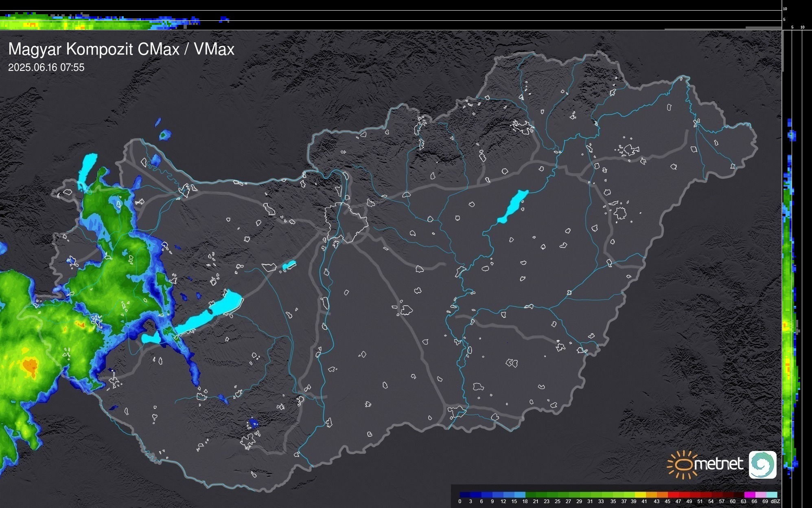Pick the light cyan 69 dBZ swatch

[x=771, y=495]
